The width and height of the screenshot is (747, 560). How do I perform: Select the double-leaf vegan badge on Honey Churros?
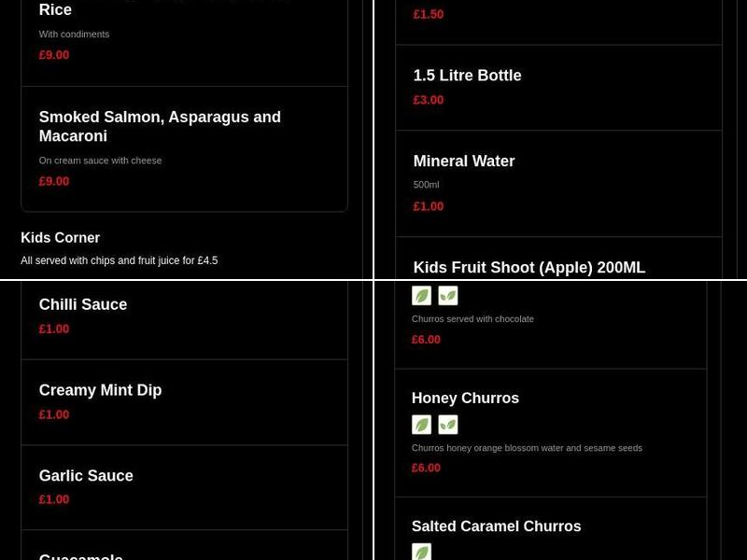click(448, 425)
